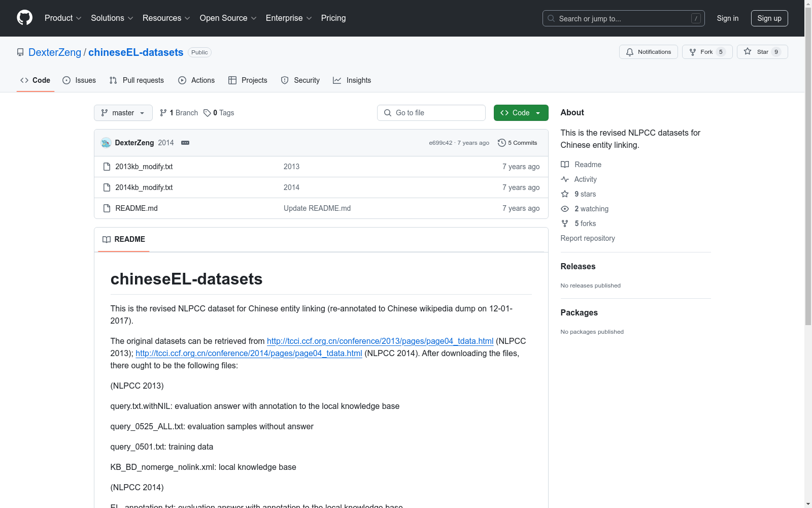812x508 pixels.
Task: Click the branch icon next to 1 Branch
Action: tap(163, 113)
